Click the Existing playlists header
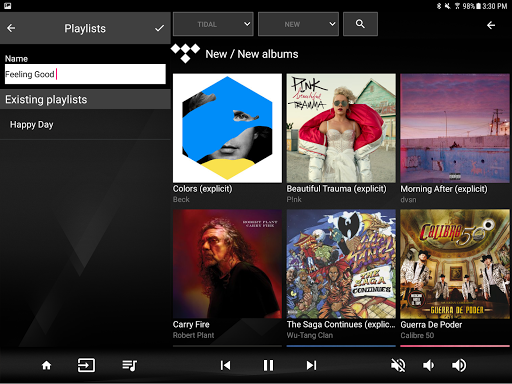The width and height of the screenshot is (512, 384). [x=85, y=99]
